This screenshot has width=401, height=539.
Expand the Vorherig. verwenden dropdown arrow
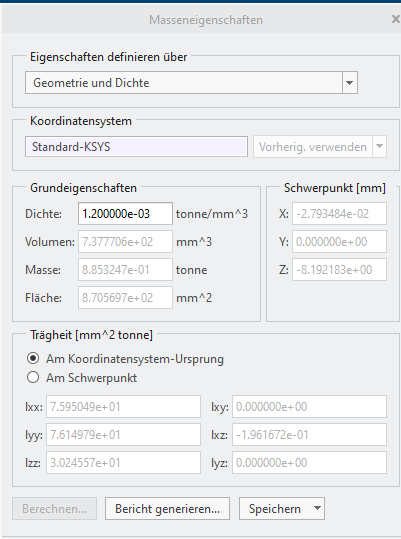(379, 147)
